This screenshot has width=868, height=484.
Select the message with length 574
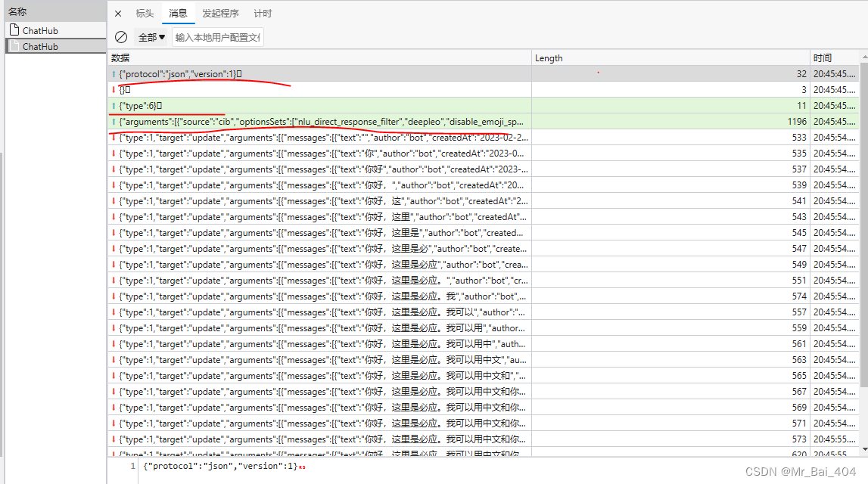point(484,296)
